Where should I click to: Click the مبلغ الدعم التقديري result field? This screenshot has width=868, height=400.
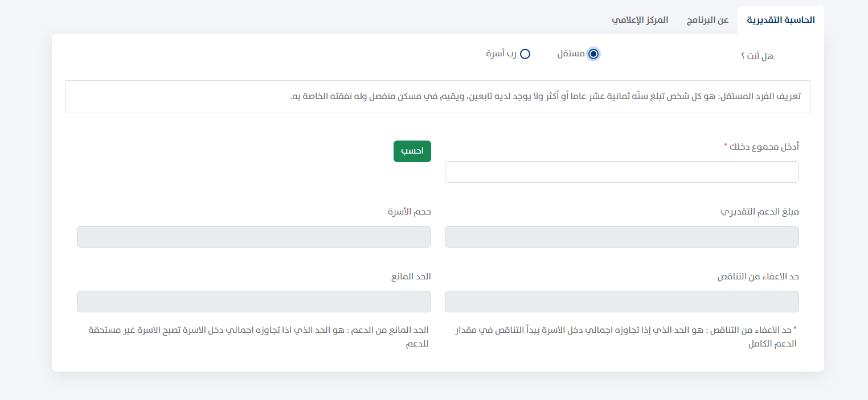pos(621,237)
